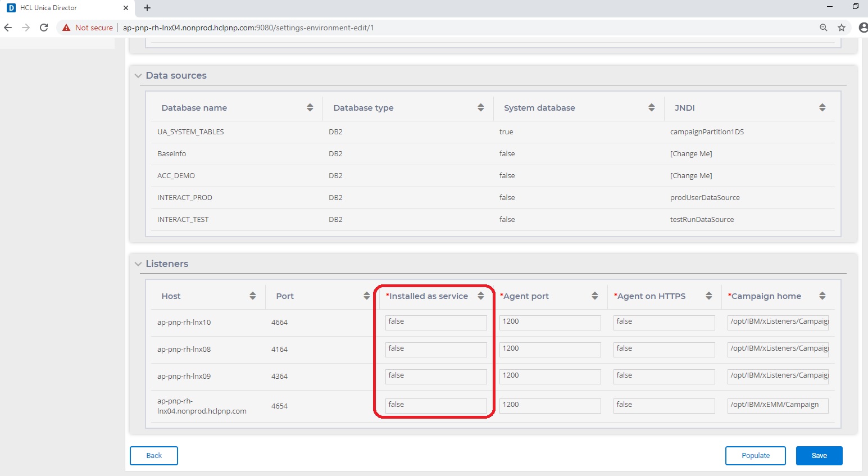Bookmark this page with star icon
Screen dimensions: 868x476
(x=841, y=28)
